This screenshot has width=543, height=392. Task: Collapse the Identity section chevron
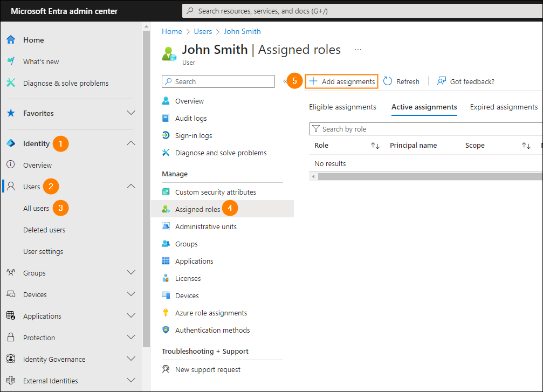coord(131,143)
